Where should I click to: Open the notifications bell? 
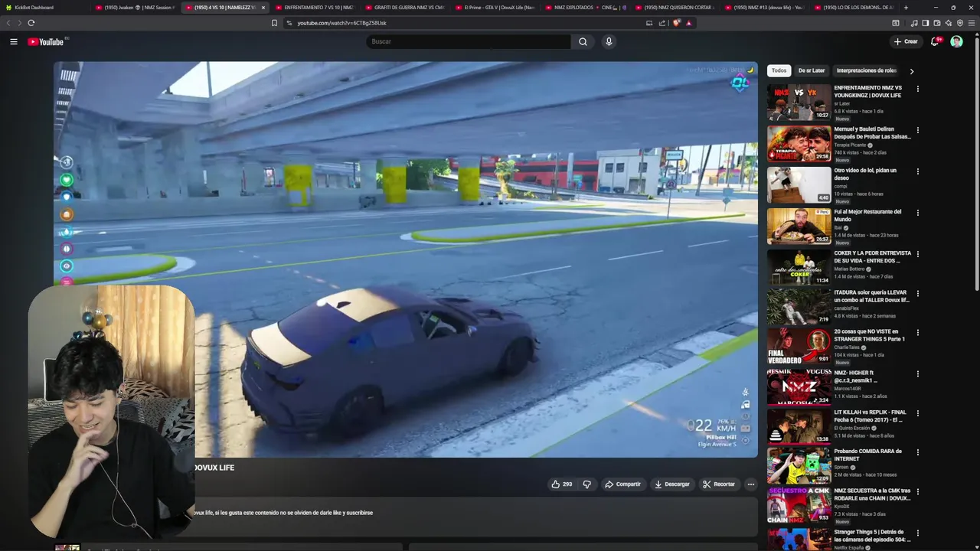coord(935,41)
